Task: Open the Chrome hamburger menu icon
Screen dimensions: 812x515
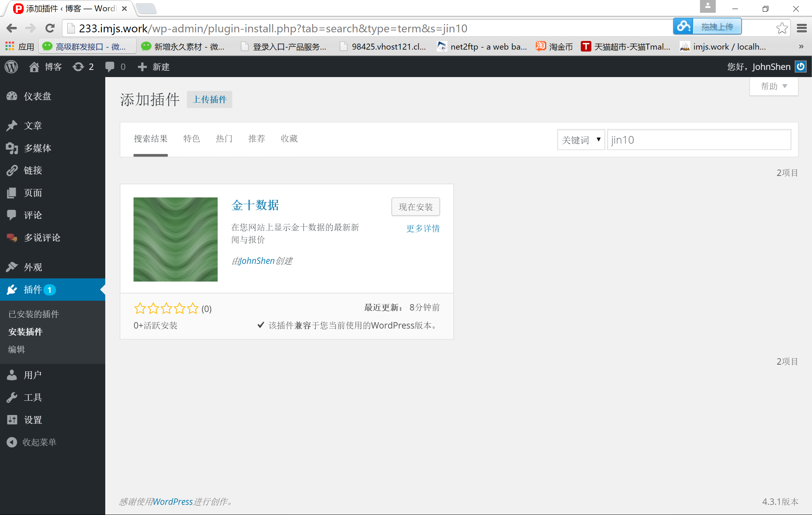Action: (802, 28)
